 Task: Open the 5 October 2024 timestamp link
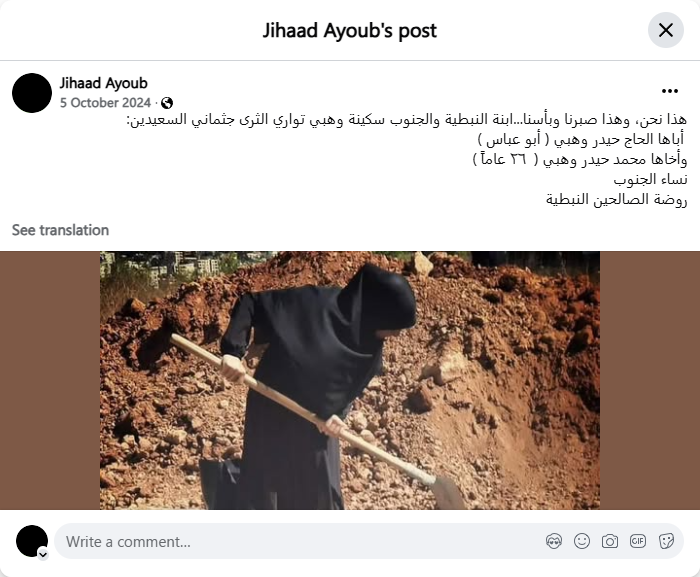[x=105, y=103]
